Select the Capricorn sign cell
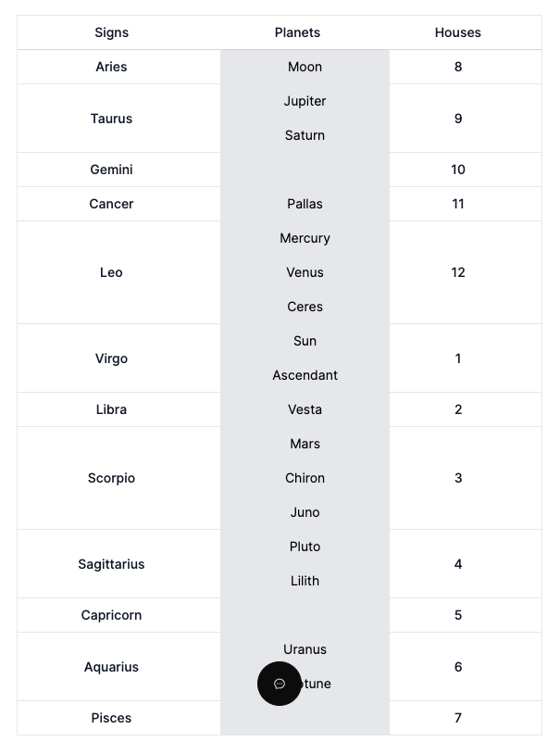Viewport: 560px width, 754px height. [x=111, y=615]
